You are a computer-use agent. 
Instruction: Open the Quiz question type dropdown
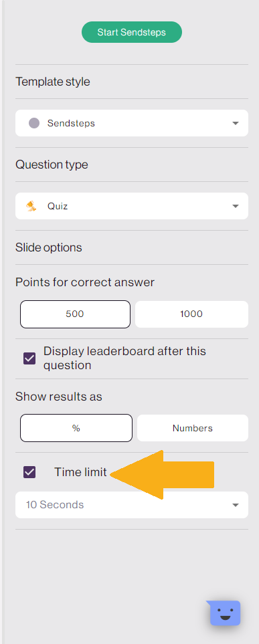(x=132, y=206)
